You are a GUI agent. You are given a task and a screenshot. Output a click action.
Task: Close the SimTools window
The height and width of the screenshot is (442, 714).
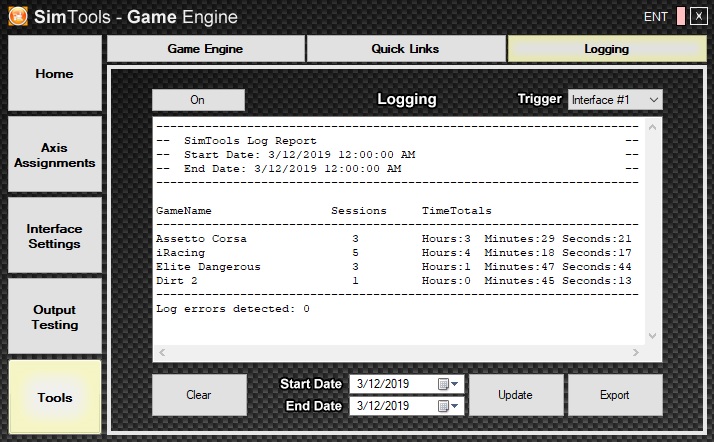pos(699,16)
